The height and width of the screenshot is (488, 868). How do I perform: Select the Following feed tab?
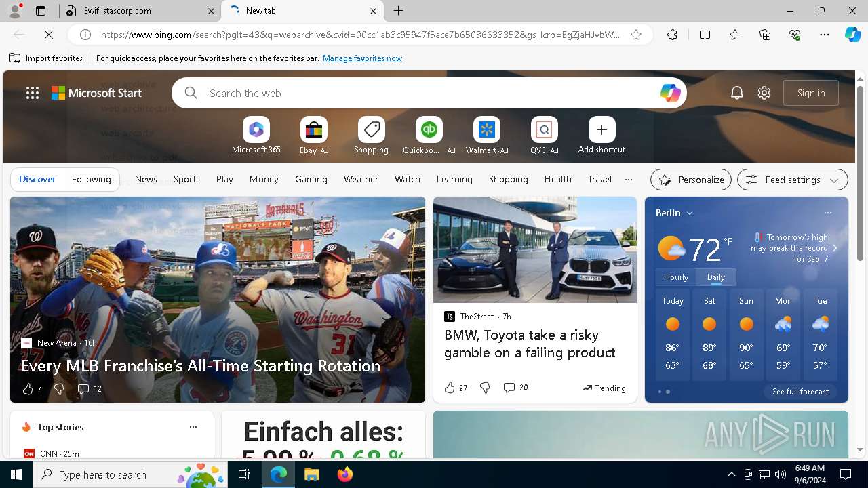[91, 180]
